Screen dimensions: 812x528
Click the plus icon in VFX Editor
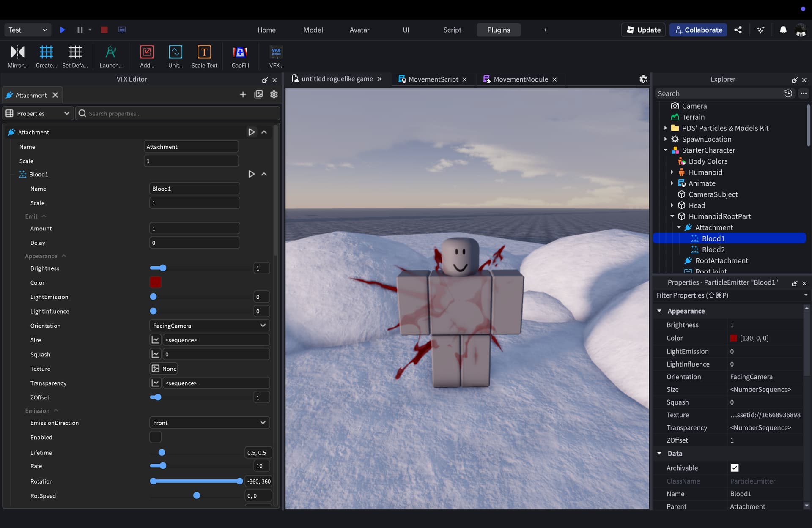pyautogui.click(x=243, y=95)
